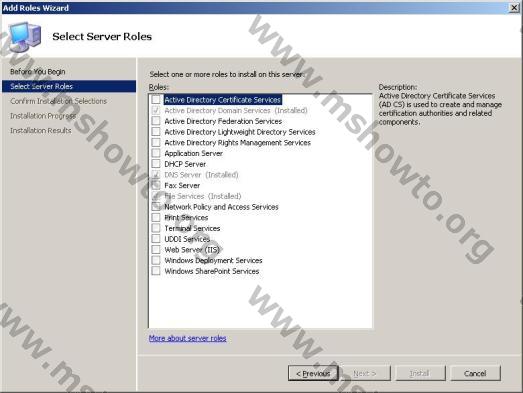Cancel the Add Roles Wizard
The image size is (523, 393).
click(x=476, y=373)
